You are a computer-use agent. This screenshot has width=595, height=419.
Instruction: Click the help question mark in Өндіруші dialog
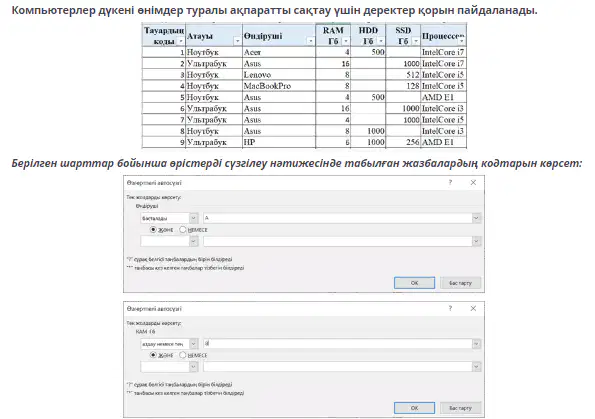click(450, 183)
